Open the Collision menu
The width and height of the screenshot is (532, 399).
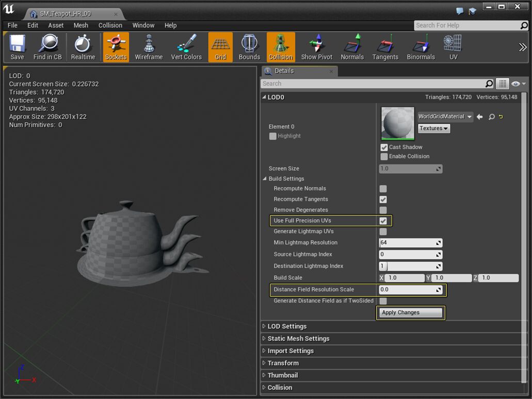(110, 25)
